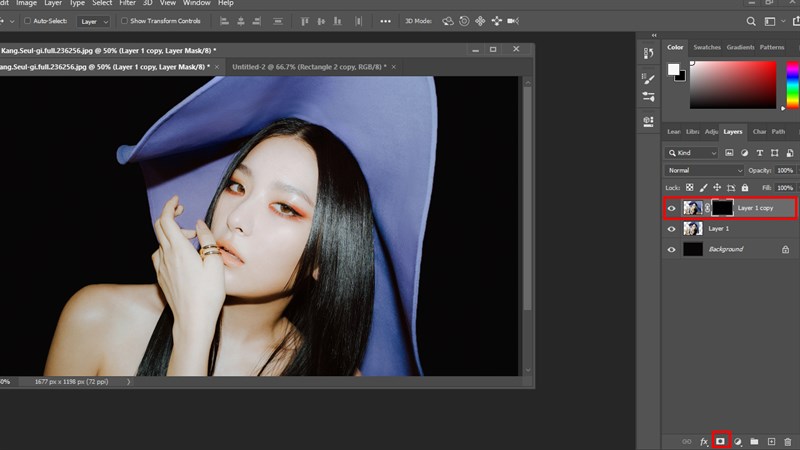Toggle lock all padlock icon
This screenshot has height=450, width=800.
tap(745, 188)
